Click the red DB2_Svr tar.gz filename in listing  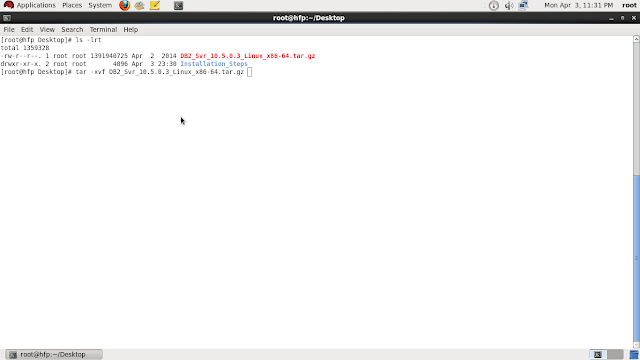click(248, 56)
